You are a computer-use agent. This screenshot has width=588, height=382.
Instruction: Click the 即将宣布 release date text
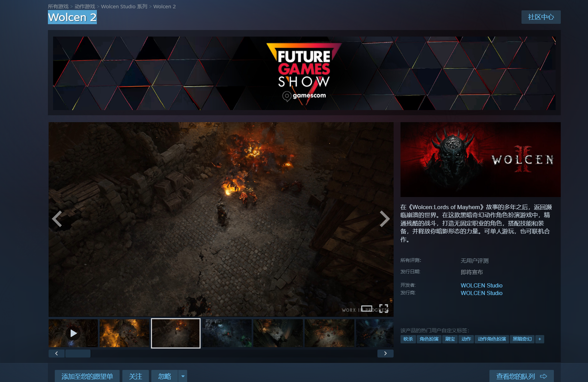click(x=472, y=272)
